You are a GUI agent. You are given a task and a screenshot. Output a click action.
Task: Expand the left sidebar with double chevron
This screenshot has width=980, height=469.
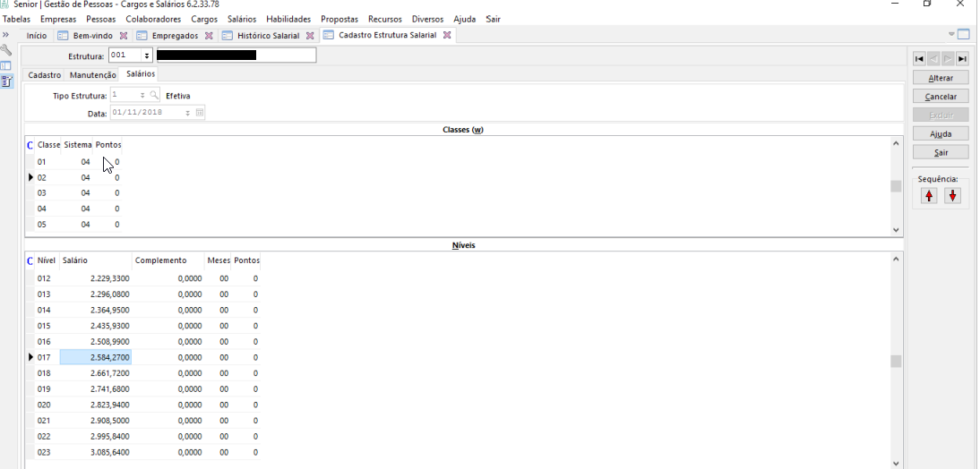click(x=6, y=35)
